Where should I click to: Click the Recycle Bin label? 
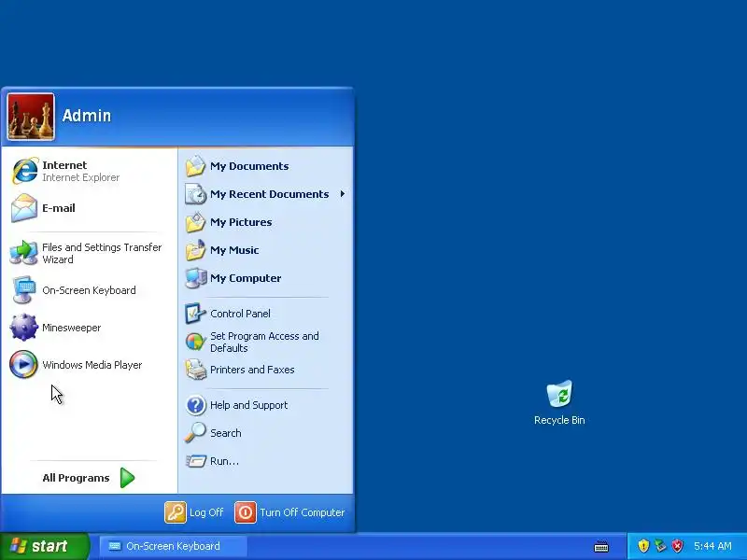tap(559, 420)
